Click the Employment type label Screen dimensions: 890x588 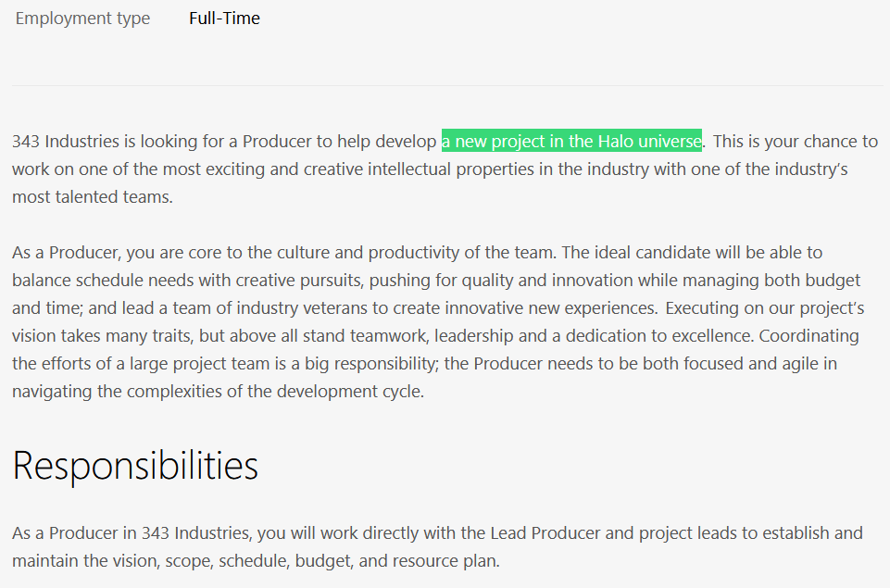point(82,19)
